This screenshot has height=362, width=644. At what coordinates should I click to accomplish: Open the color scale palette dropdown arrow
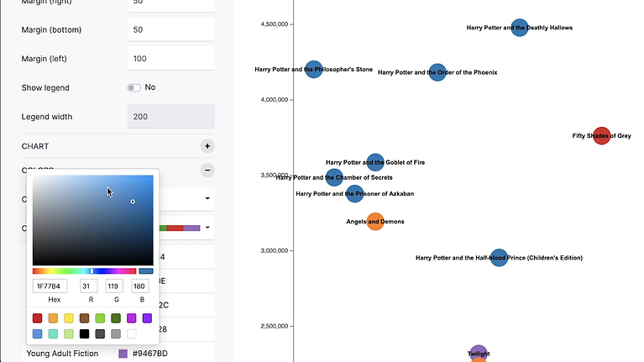(x=207, y=227)
